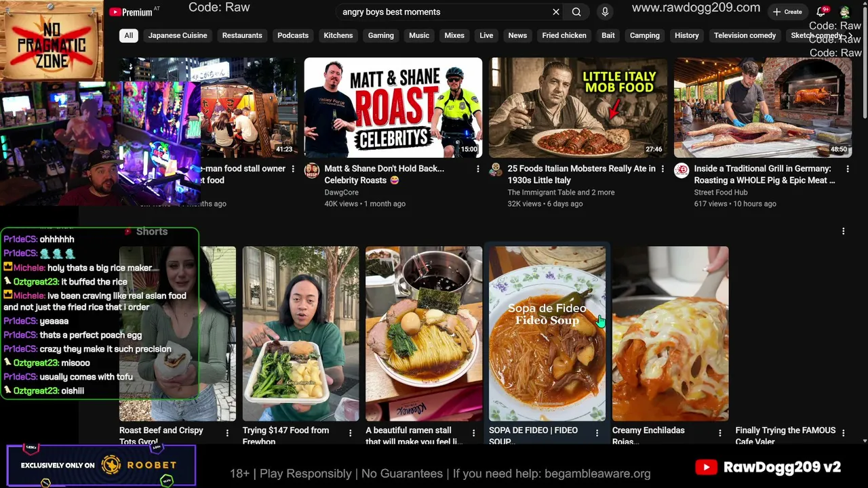The image size is (868, 488).
Task: Open the DawgCore channel name link
Action: pyautogui.click(x=341, y=192)
